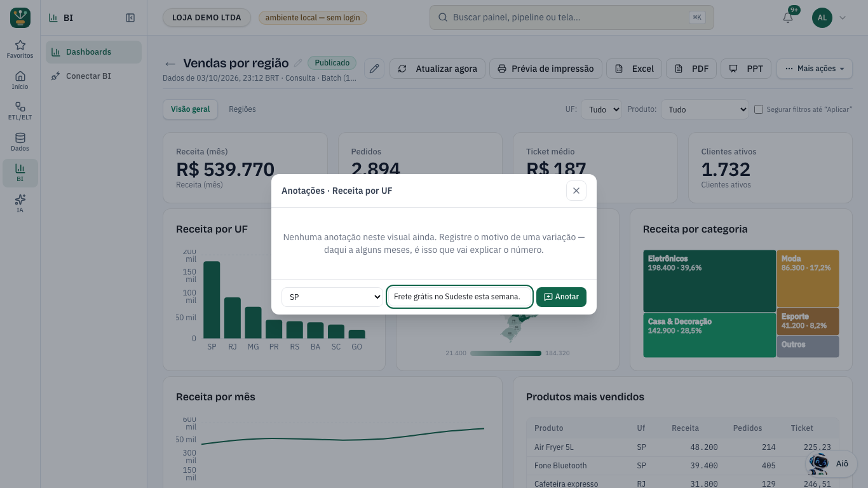The image size is (868, 488).
Task: Click the AL user avatar
Action: pyautogui.click(x=822, y=18)
